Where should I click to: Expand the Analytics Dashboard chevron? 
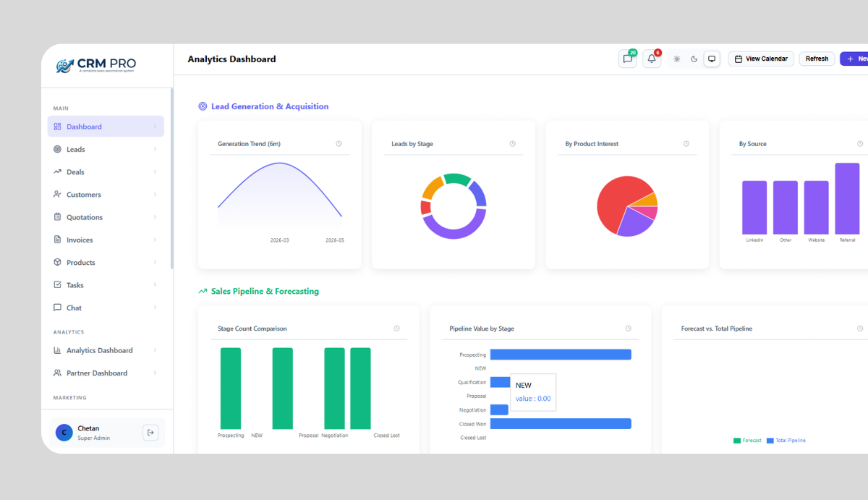(155, 350)
